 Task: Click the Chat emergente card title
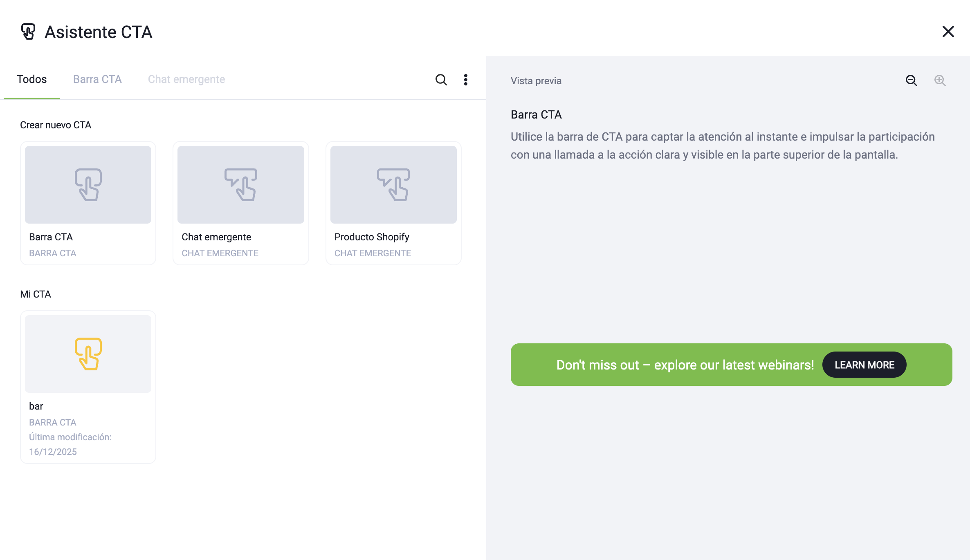pyautogui.click(x=216, y=237)
